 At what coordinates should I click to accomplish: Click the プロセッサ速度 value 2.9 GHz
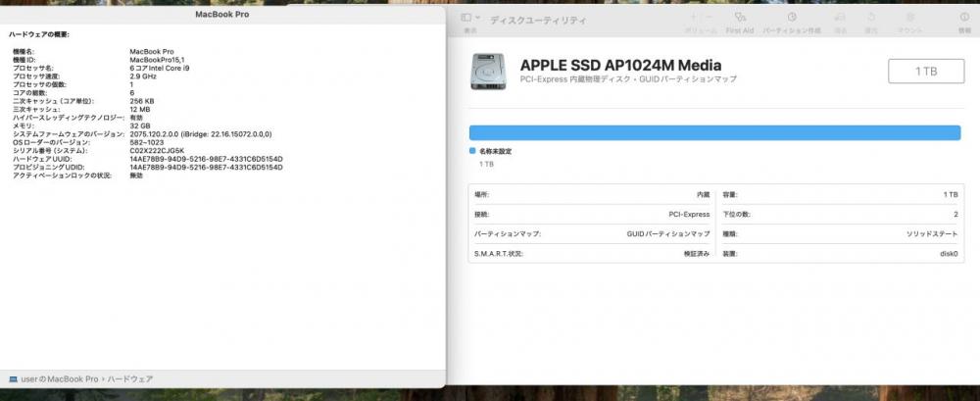point(143,75)
